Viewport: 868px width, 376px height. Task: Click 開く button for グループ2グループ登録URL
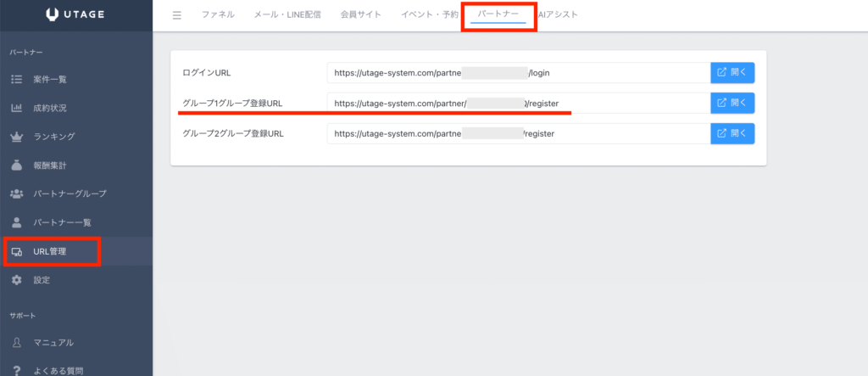click(x=732, y=133)
